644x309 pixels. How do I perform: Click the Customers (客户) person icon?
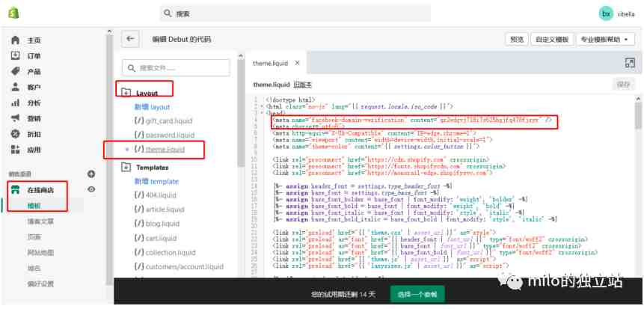[x=15, y=87]
